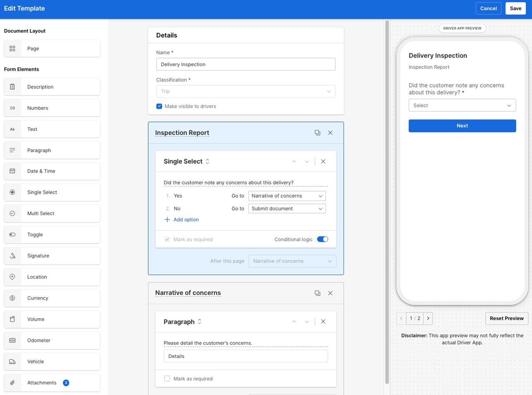Click the Description clipboard icon
The height and width of the screenshot is (395, 532).
12,87
